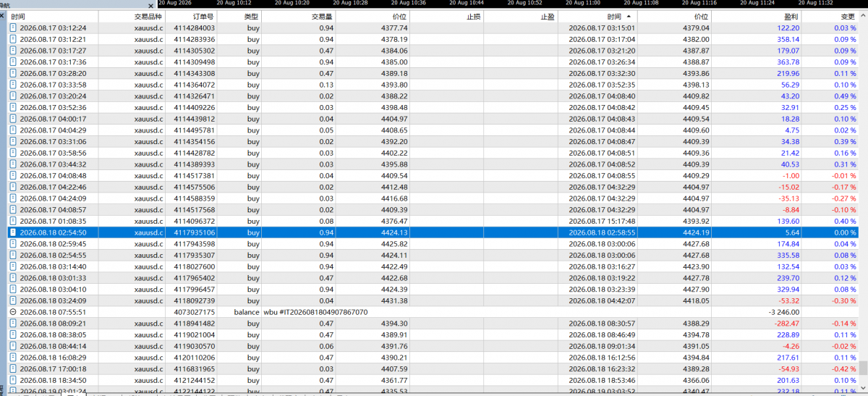Click the order icon for row 2026.08.17 04:00:17
The image size is (868, 396).
coord(13,119)
